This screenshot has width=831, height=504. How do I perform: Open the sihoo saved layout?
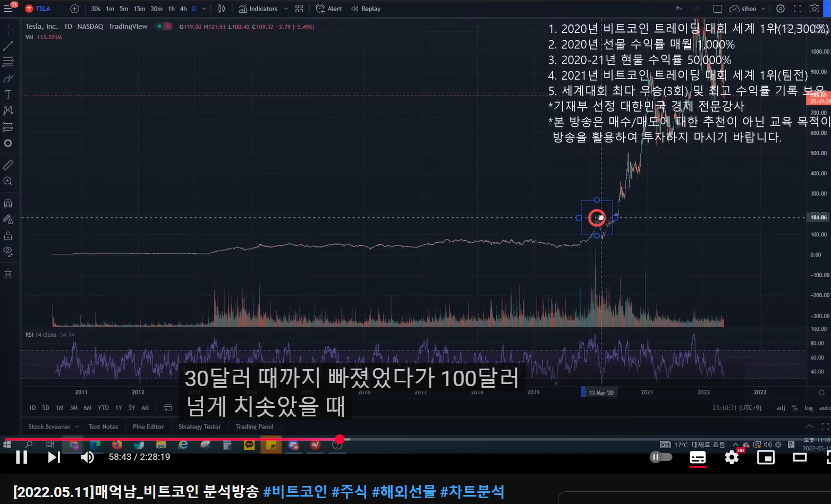[743, 8]
